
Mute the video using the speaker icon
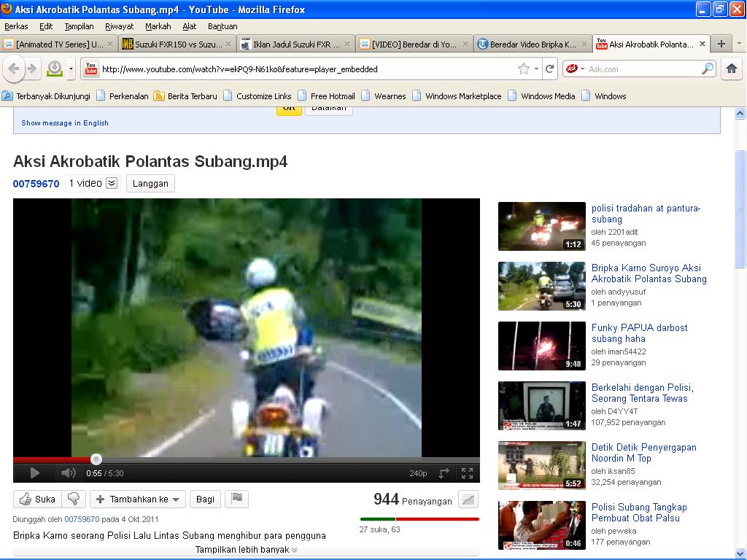click(x=68, y=473)
